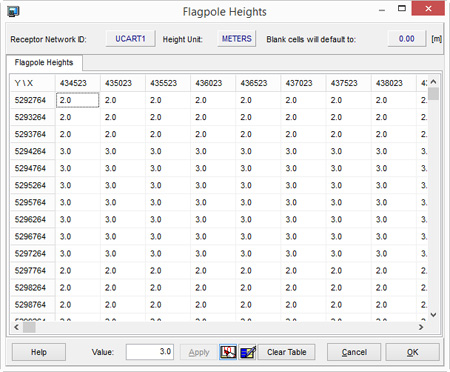Viewport: 450px width, 372px height.
Task: Select column header 438023
Action: coord(394,83)
